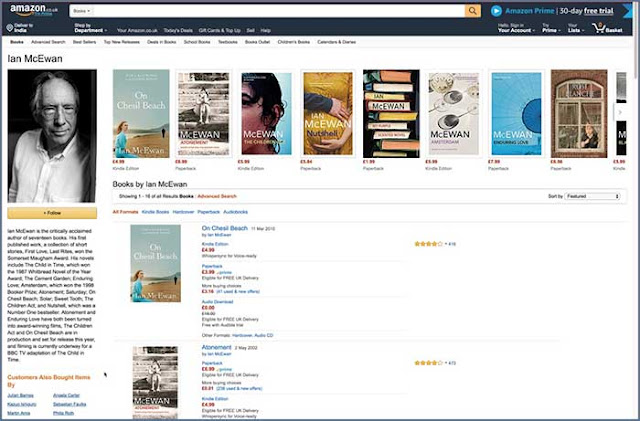Image resolution: width=640 pixels, height=421 pixels.
Task: Expand the Try Prime dropdown
Action: (x=551, y=28)
